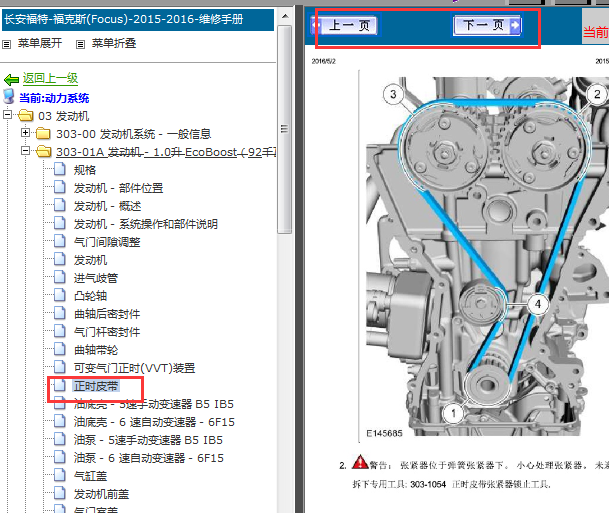This screenshot has width=609, height=513.
Task: Click 菜单折叠 to collapse menu
Action: pyautogui.click(x=114, y=43)
